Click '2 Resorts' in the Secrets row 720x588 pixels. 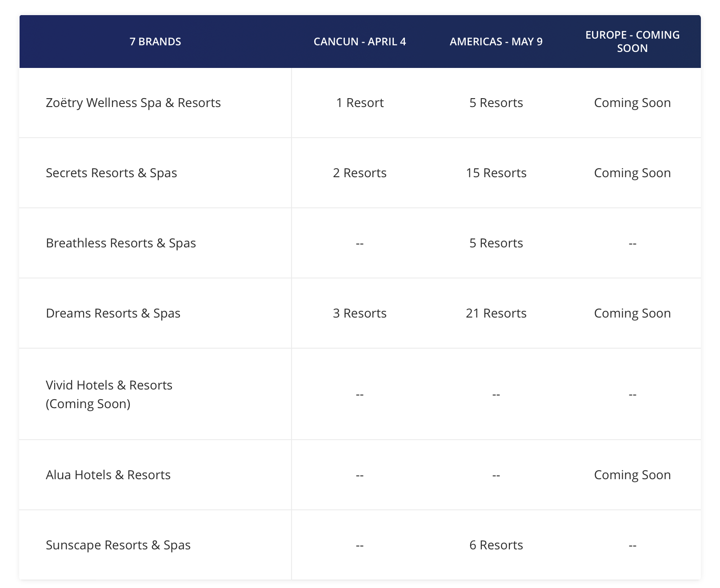coord(360,173)
